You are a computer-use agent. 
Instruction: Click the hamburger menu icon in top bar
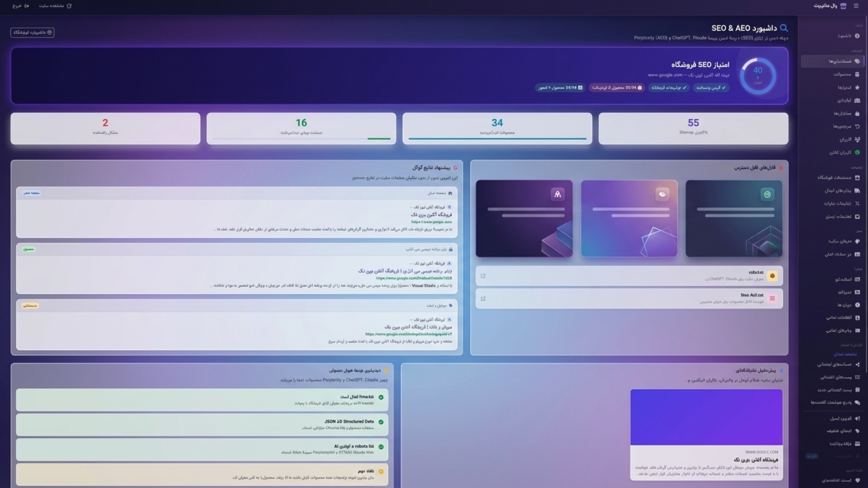(x=856, y=6)
